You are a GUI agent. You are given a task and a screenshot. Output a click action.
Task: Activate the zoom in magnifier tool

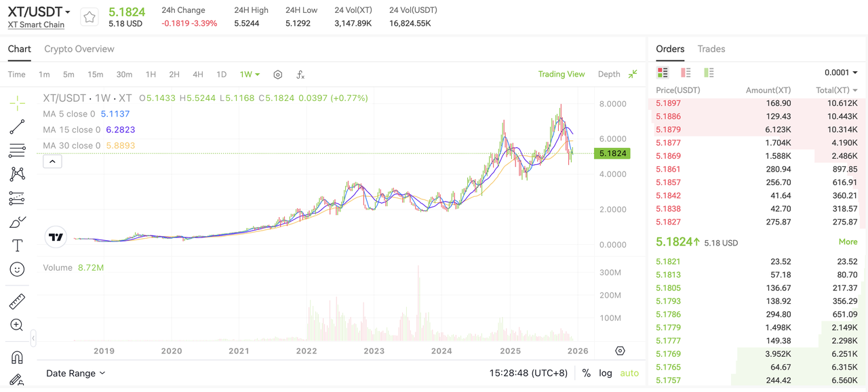(17, 325)
